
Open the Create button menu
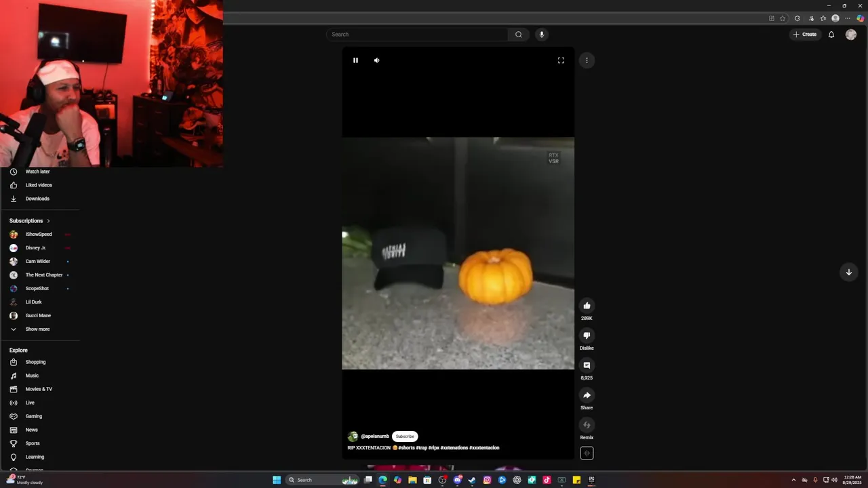tap(805, 35)
